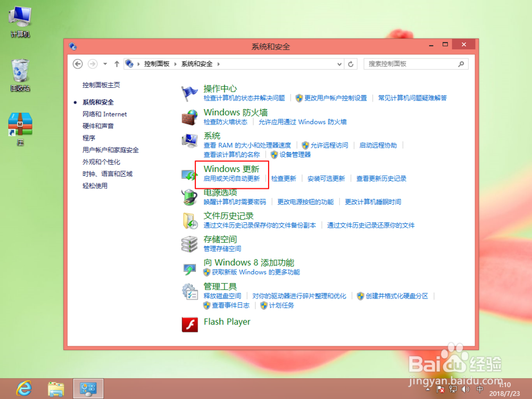Expand the address bar history dropdown
Screen dimensions: 532x399
(x=339, y=64)
